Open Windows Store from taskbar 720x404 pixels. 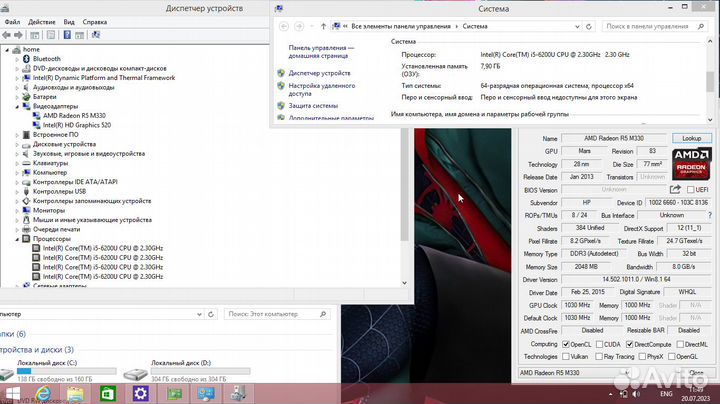point(107,394)
